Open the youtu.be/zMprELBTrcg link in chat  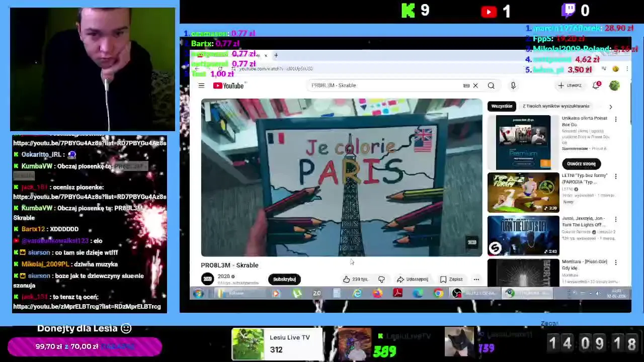pyautogui.click(x=87, y=306)
